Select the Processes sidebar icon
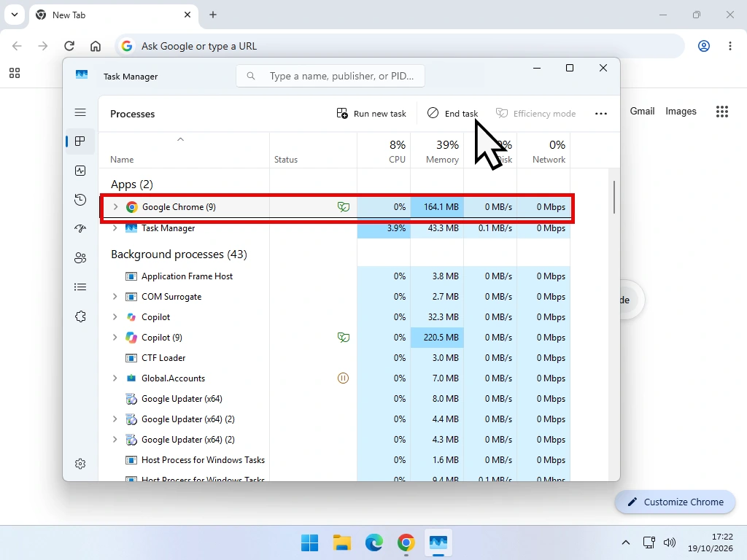The image size is (747, 560). pyautogui.click(x=80, y=141)
